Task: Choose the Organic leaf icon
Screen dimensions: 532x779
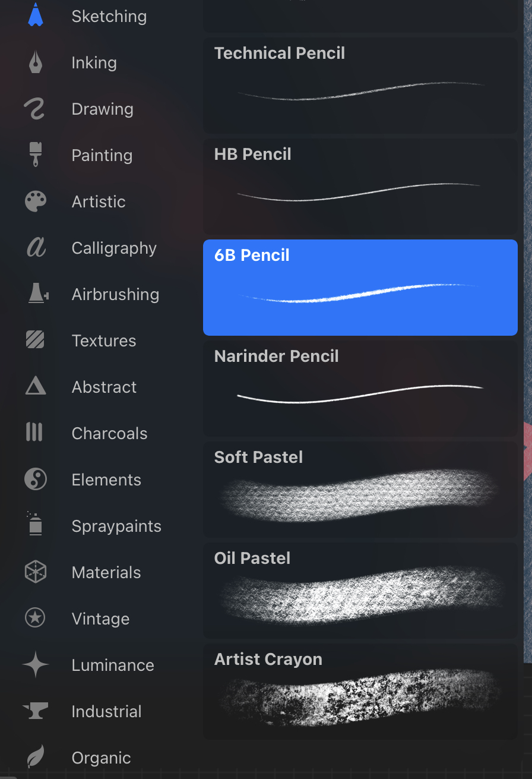Action: pos(36,758)
